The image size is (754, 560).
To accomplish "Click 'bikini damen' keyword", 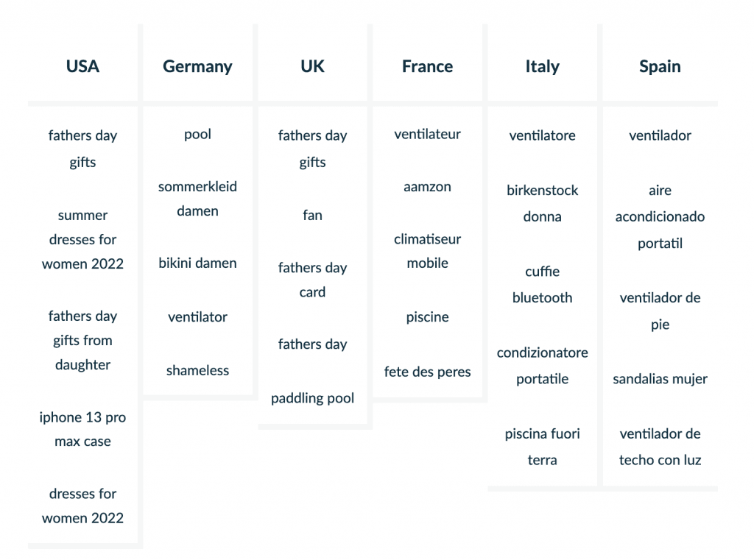I will 197,263.
